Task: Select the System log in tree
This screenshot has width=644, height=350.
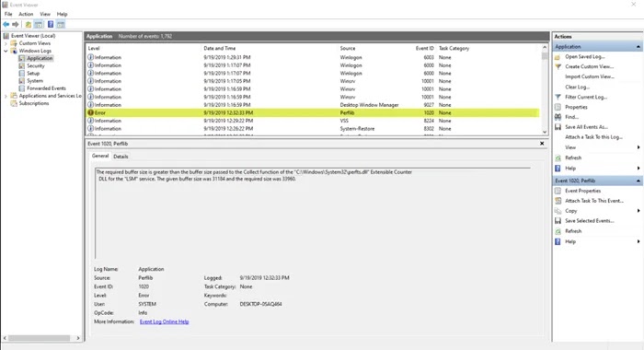Action: pos(35,81)
